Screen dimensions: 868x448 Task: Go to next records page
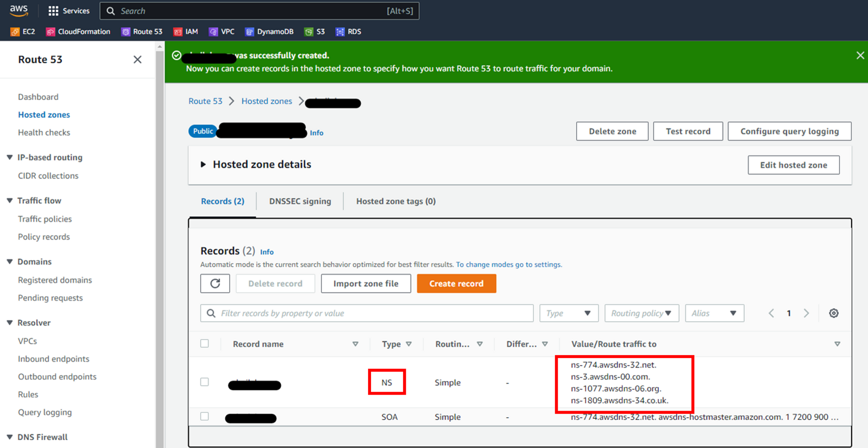tap(806, 313)
